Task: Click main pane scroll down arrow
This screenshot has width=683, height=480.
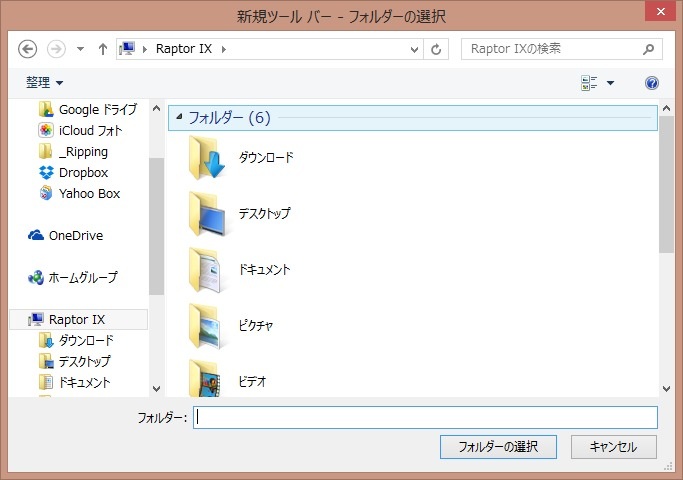Action: tap(666, 389)
